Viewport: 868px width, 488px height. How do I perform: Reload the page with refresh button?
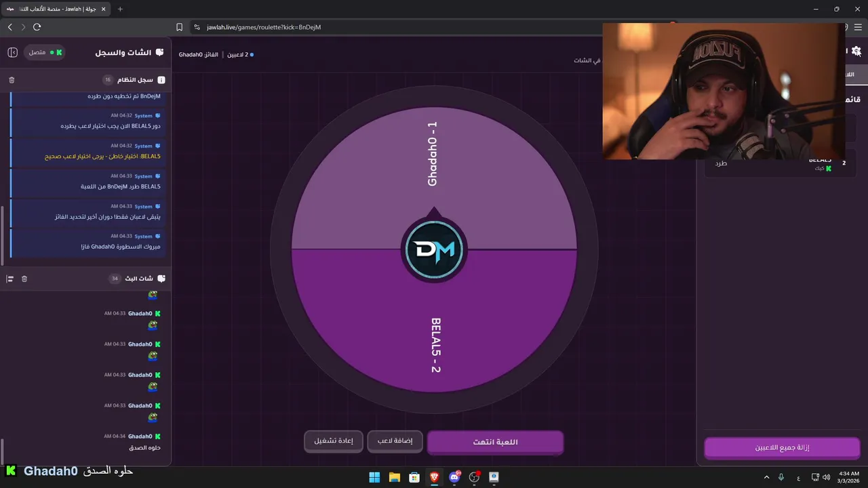[37, 27]
